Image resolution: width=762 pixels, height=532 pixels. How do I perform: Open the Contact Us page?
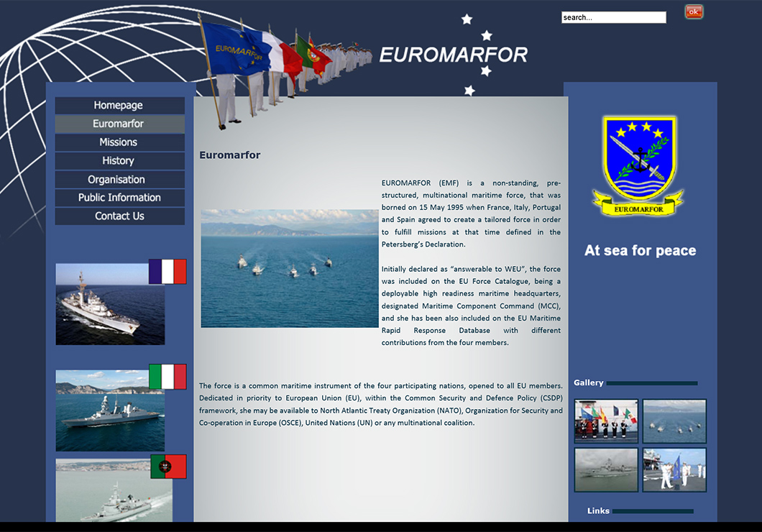click(119, 216)
